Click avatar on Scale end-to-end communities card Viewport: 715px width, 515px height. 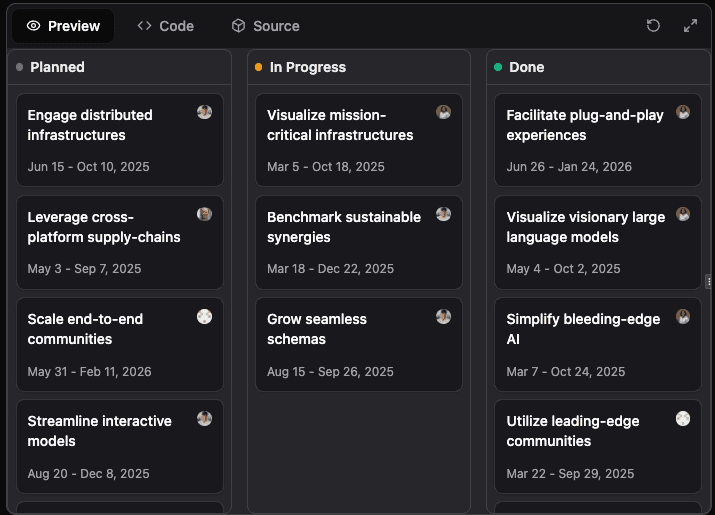(x=205, y=316)
